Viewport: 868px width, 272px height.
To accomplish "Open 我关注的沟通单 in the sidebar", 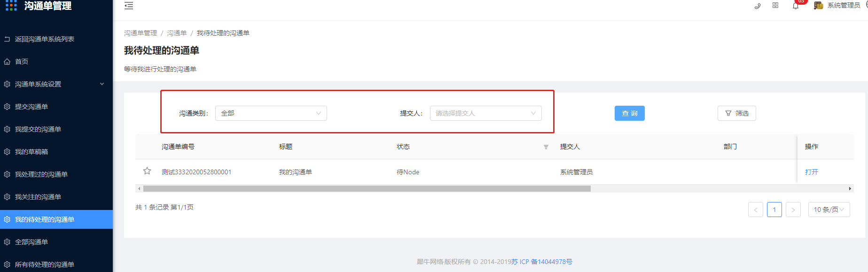I will 56,197.
